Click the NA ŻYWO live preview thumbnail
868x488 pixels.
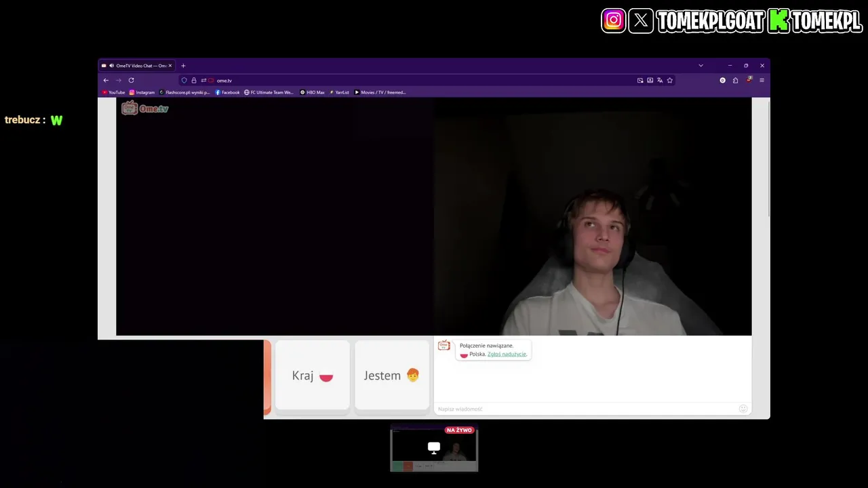coord(434,448)
